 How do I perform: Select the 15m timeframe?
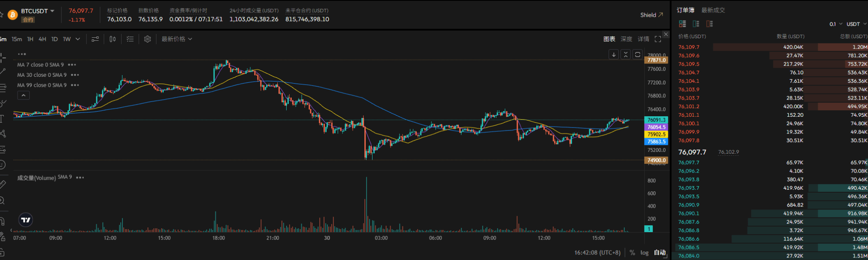coord(17,39)
